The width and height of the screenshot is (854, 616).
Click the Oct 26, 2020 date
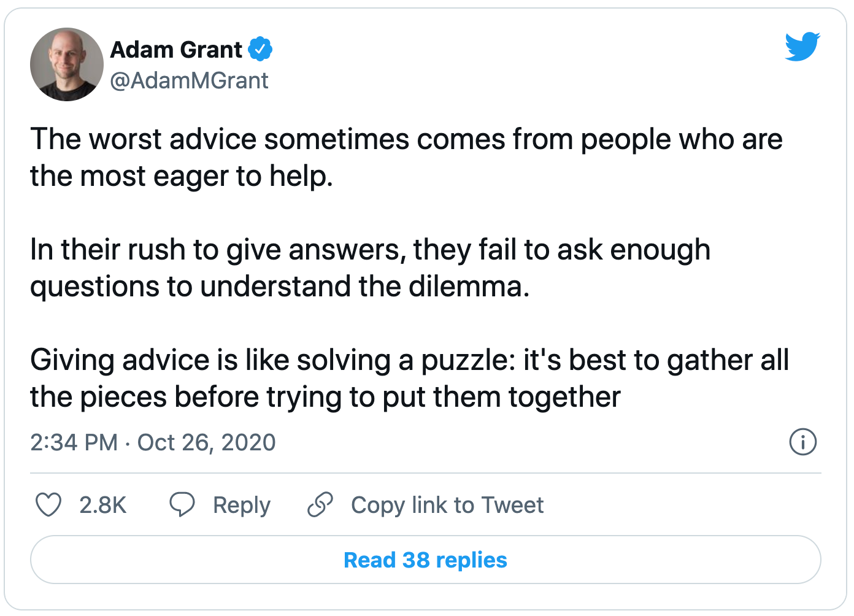click(x=207, y=442)
